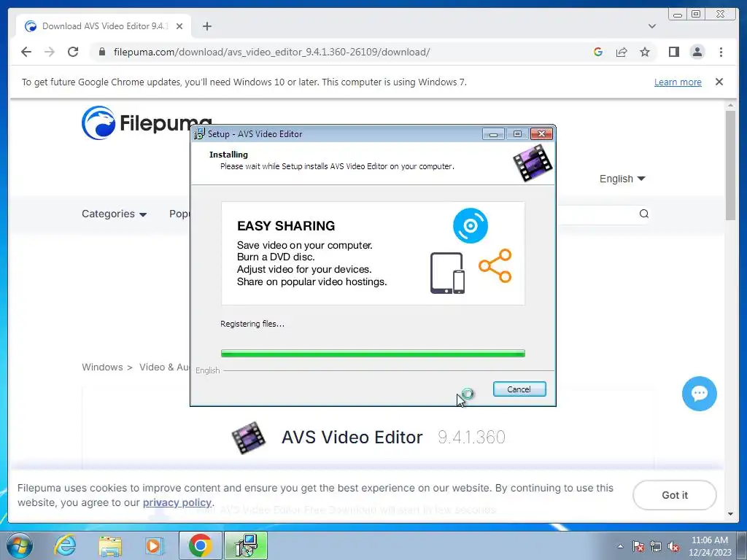Click the AVS Video Editor page icon

point(248,437)
